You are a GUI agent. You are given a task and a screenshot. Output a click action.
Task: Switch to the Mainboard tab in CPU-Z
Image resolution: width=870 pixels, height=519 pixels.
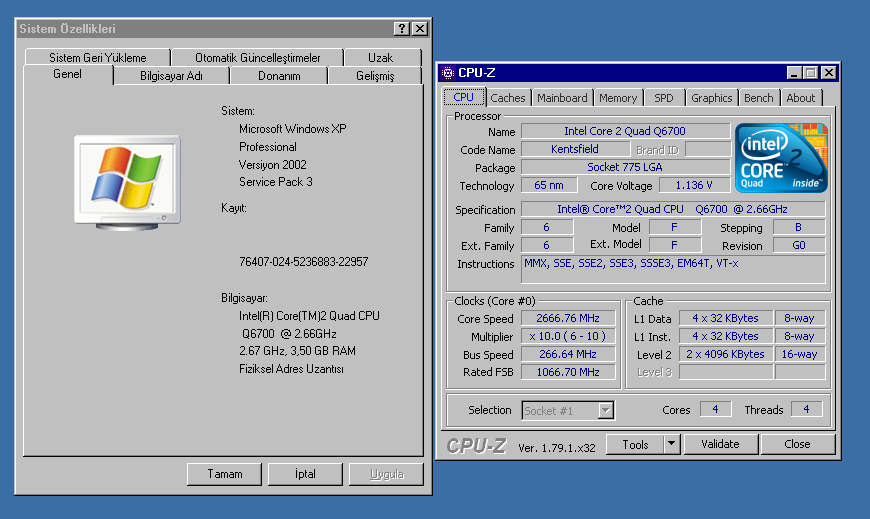[x=562, y=98]
